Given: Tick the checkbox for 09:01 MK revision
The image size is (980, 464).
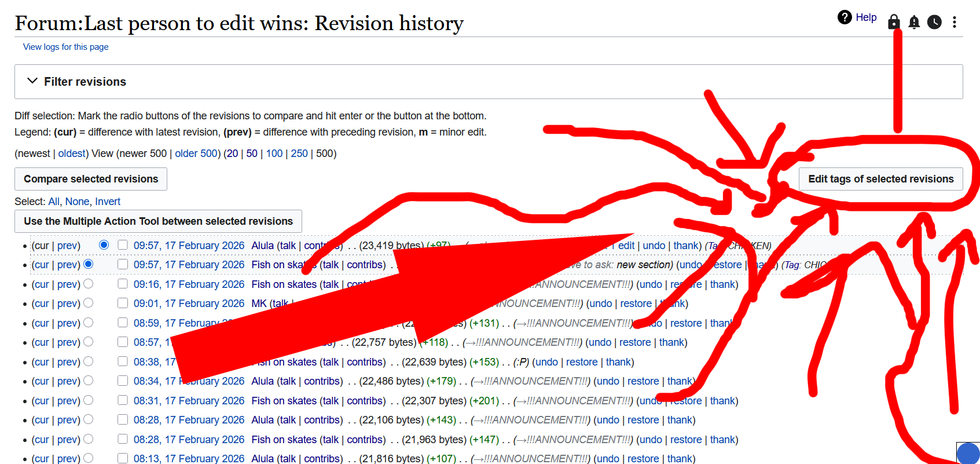Looking at the screenshot, I should pyautogui.click(x=123, y=303).
